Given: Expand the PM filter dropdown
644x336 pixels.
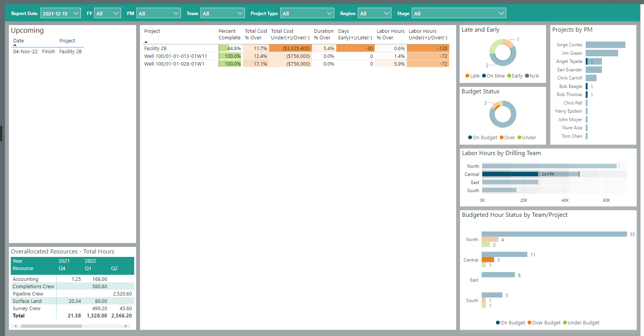Looking at the screenshot, I should [x=158, y=14].
